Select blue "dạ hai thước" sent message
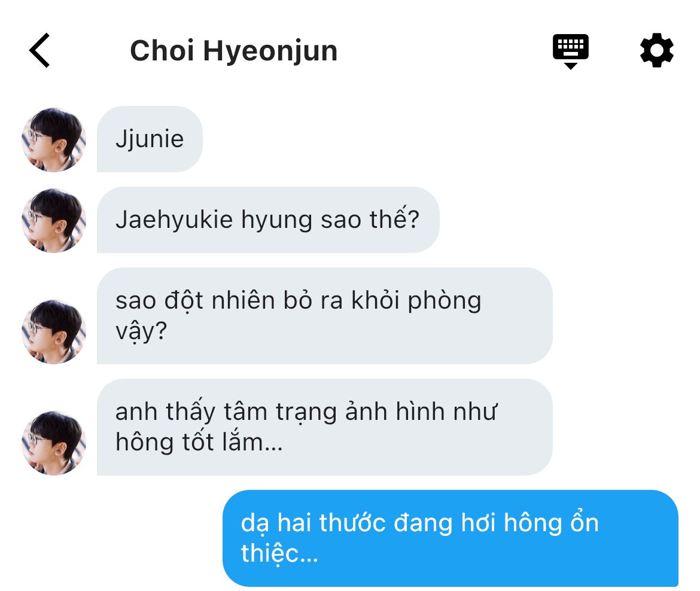This screenshot has height=591, width=700. tap(451, 538)
